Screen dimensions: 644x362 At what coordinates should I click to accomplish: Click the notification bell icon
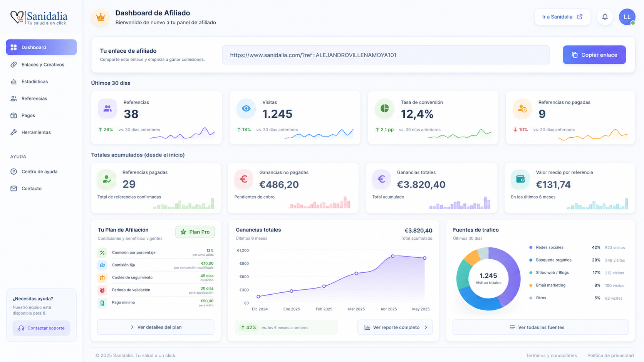(605, 17)
